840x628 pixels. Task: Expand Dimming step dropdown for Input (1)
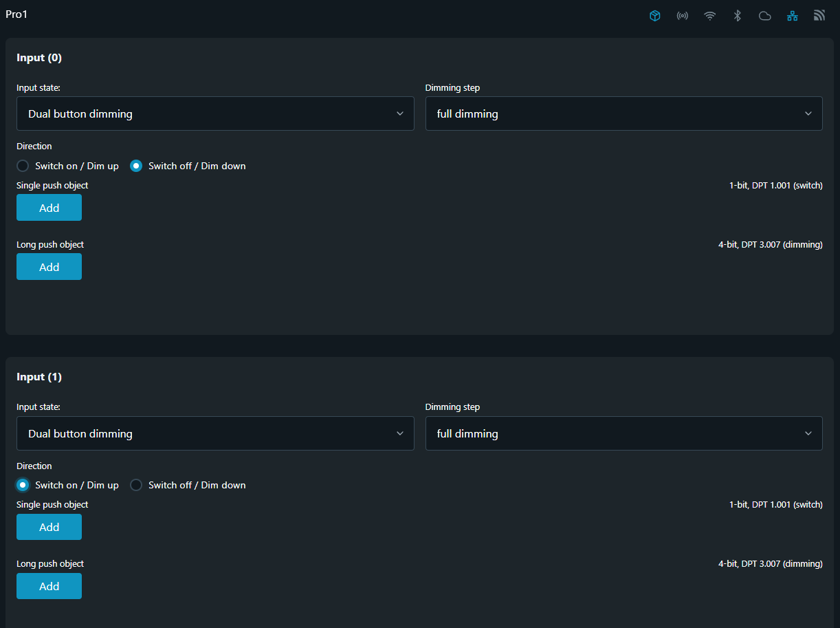(x=623, y=433)
